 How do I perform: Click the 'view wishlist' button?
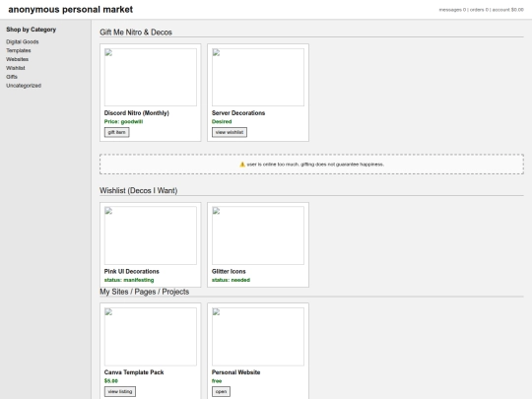coord(230,132)
